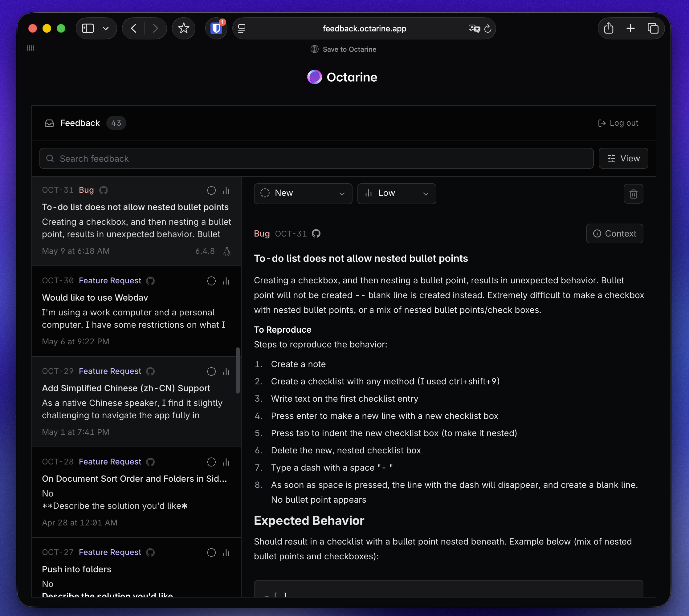This screenshot has height=616, width=689.
Task: Bookmark this page with the star
Action: click(184, 28)
